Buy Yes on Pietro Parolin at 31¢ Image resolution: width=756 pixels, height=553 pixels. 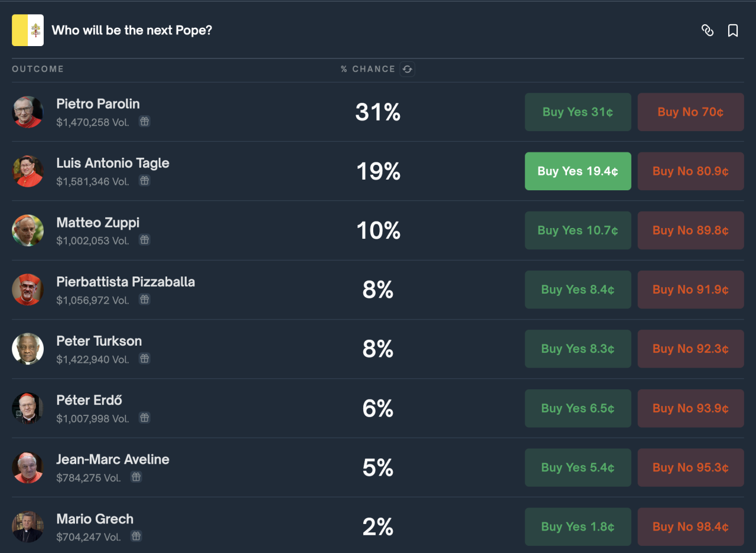(x=578, y=112)
